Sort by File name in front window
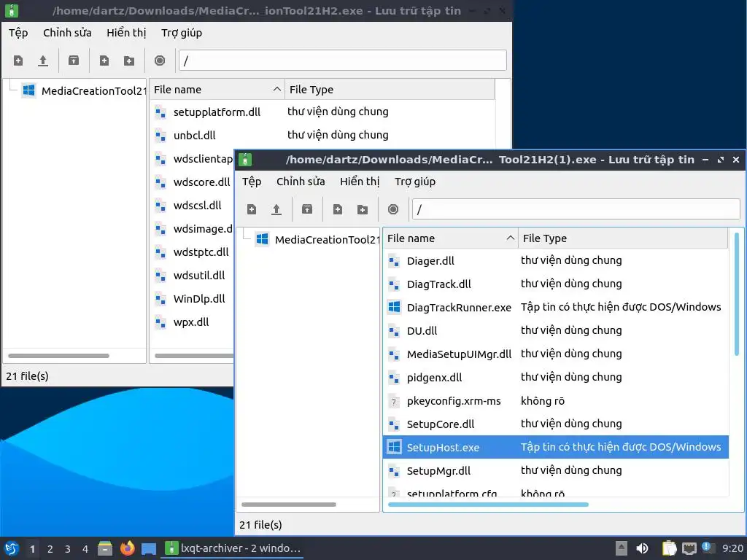747x560 pixels. [450, 238]
